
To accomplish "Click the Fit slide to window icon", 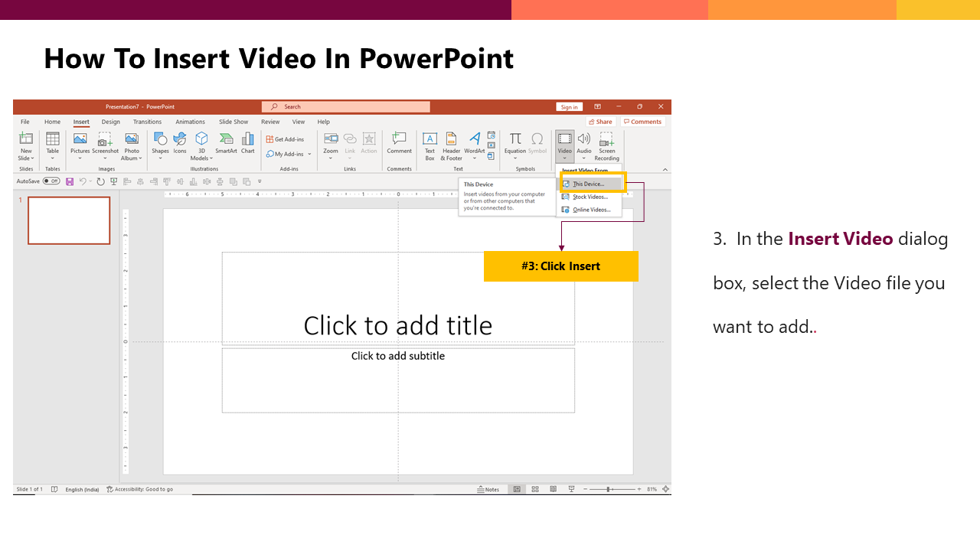I will click(x=665, y=489).
